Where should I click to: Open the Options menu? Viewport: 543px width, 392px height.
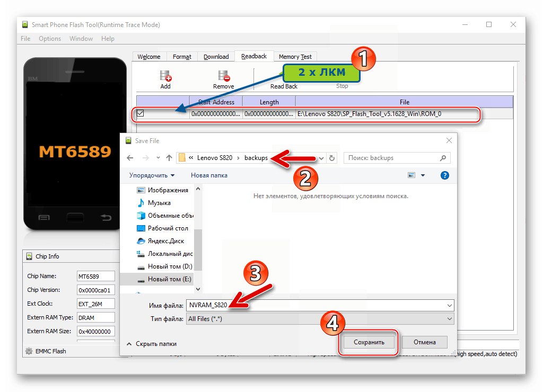pos(50,38)
